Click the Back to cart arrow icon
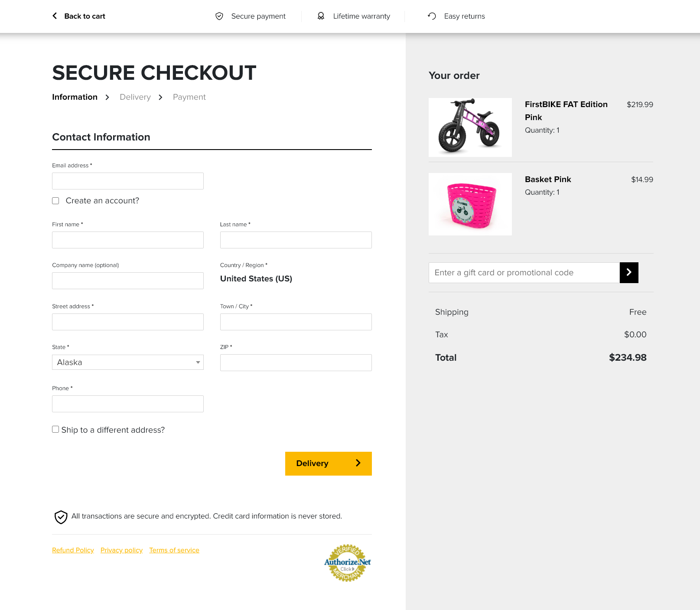 coord(55,16)
